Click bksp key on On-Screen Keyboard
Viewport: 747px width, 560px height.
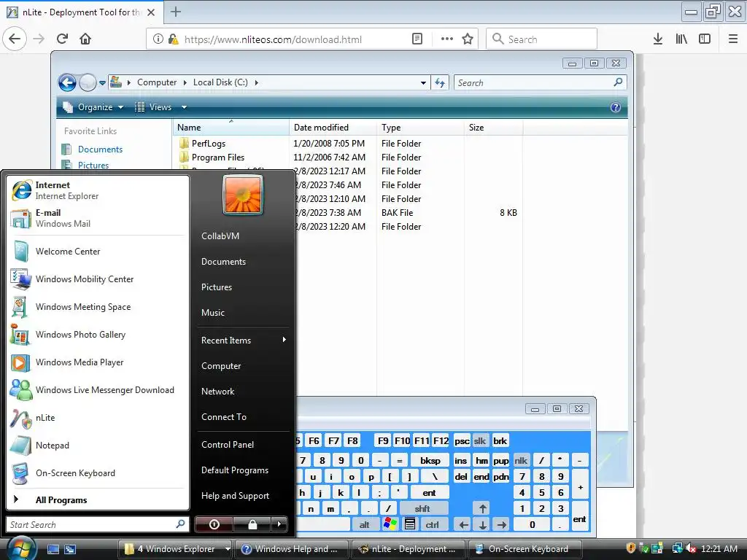click(x=430, y=461)
